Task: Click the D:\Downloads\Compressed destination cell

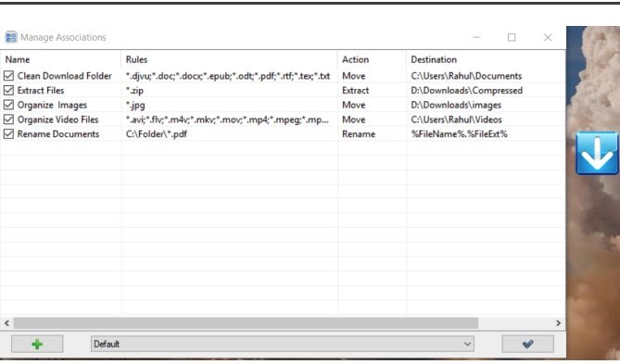Action: tap(467, 91)
